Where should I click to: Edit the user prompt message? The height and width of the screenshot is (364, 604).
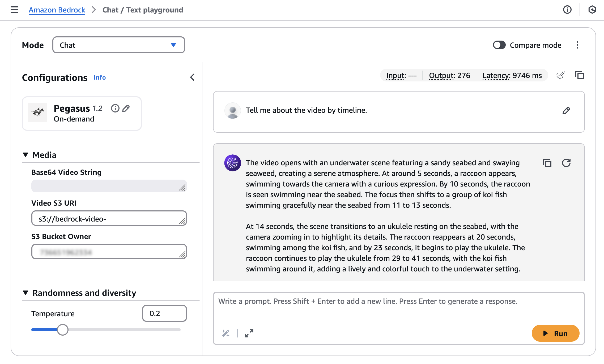(566, 111)
